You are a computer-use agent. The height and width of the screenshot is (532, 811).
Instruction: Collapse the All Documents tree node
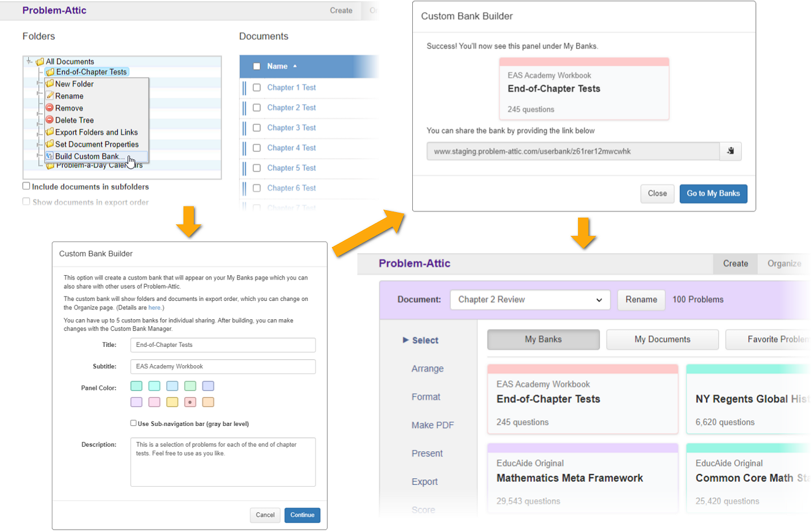(x=29, y=61)
